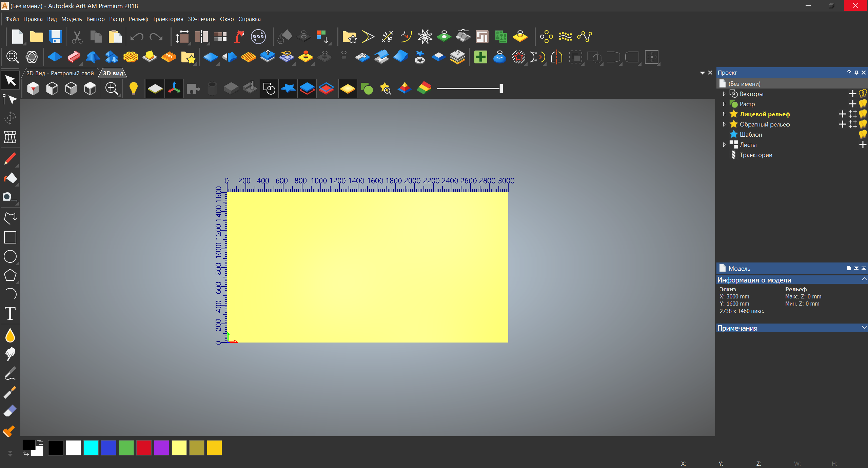Select the Smudge finger tool
868x468 pixels.
10,354
